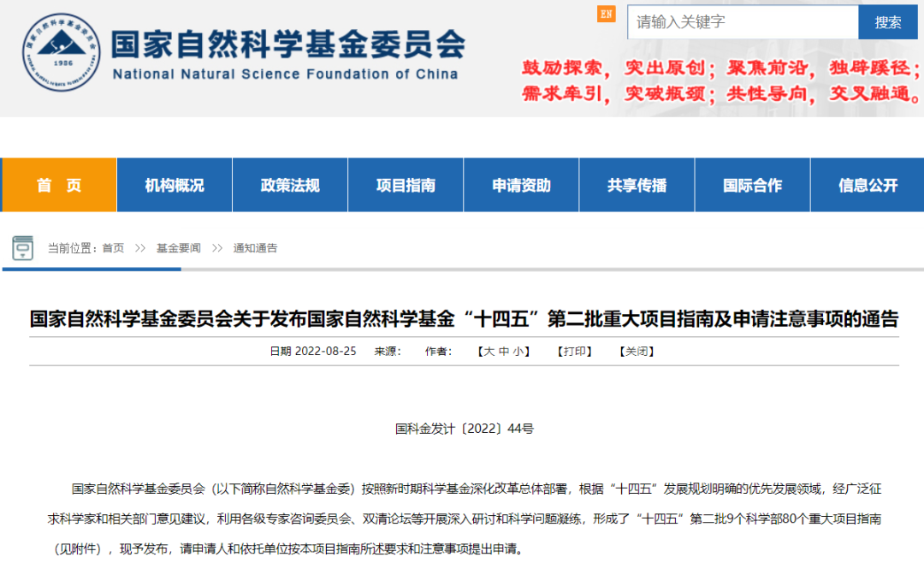
Task: Set font size to 大
Action: (489, 352)
